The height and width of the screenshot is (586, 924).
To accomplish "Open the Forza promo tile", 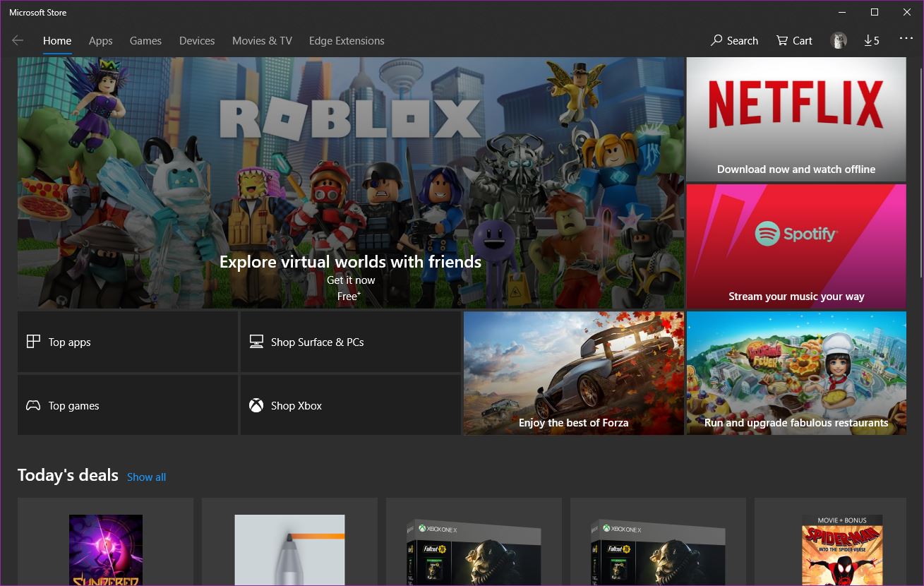I will [574, 373].
